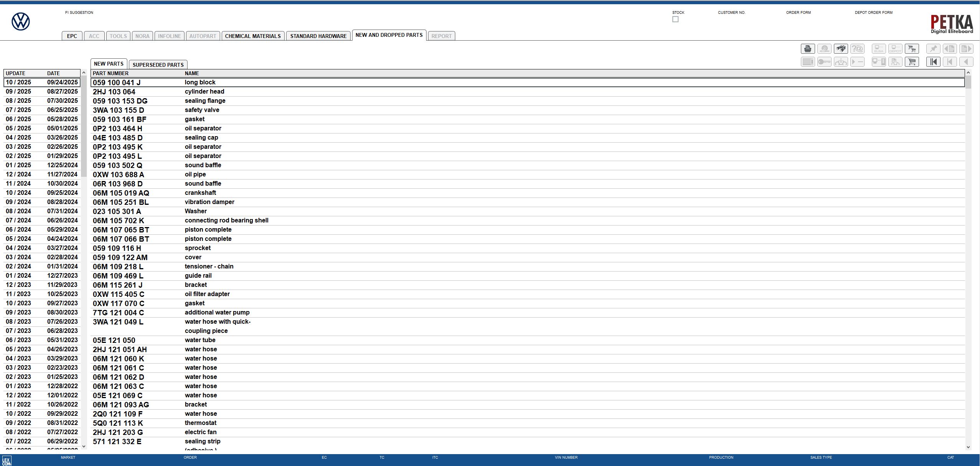
Task: Select update row 01 / 2024
Action: click(42, 275)
